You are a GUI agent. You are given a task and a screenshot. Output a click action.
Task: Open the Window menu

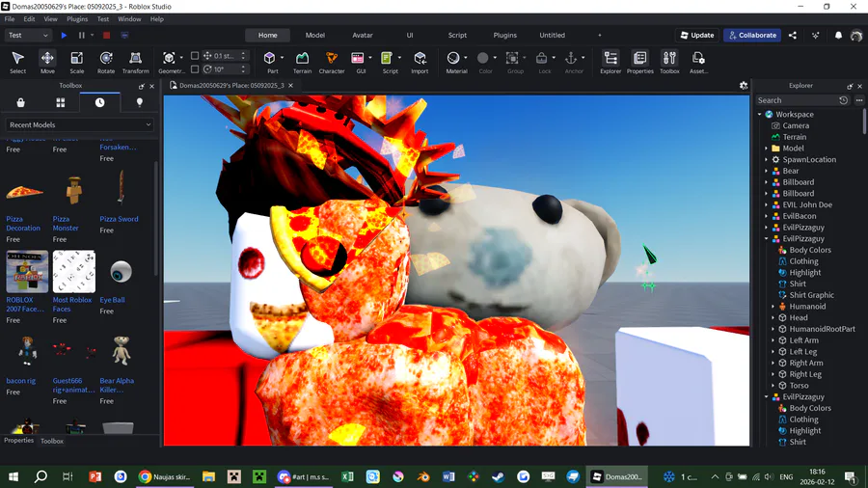click(x=129, y=19)
